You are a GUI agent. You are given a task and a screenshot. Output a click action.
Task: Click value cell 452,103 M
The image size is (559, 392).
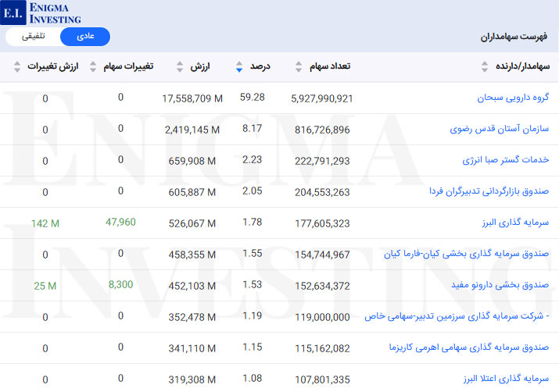(x=192, y=287)
